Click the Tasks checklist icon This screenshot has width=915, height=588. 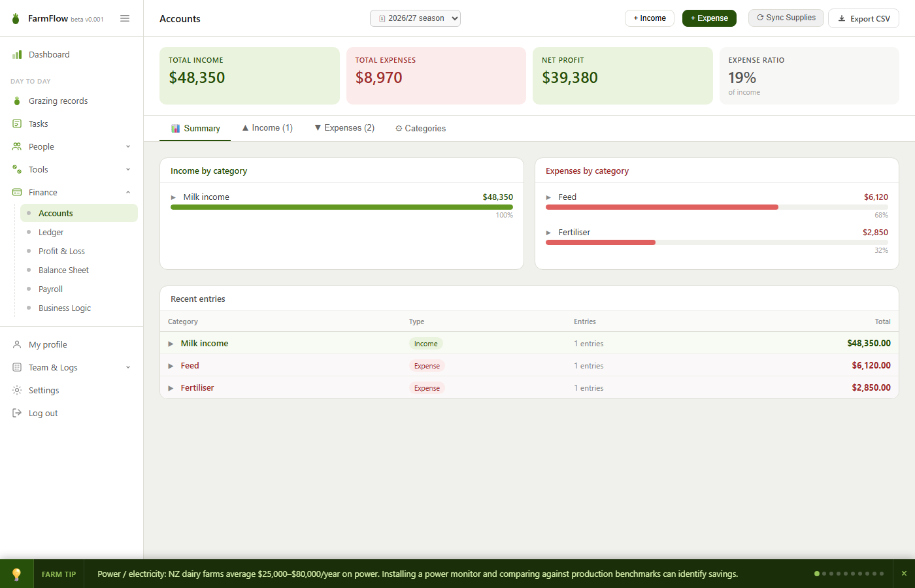pos(17,123)
